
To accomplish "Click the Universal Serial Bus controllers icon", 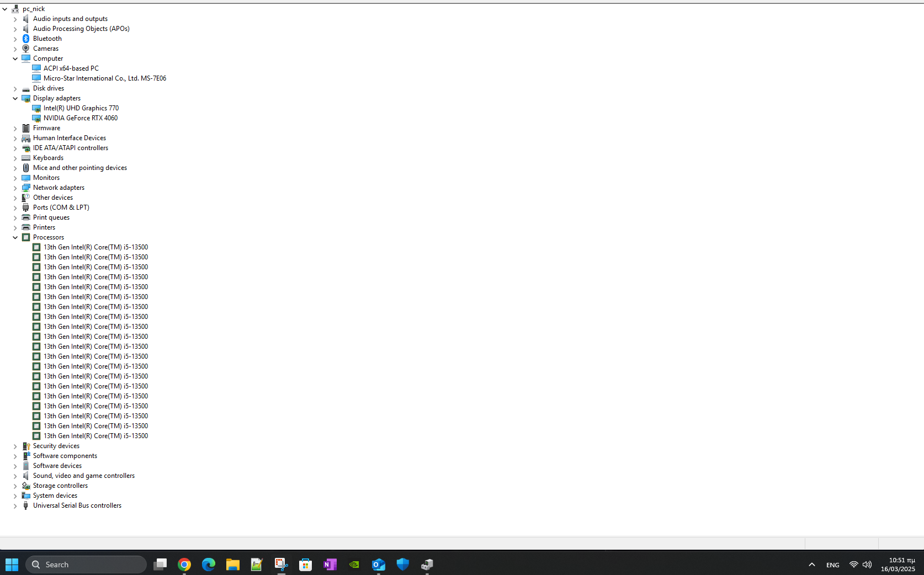I will tap(26, 505).
